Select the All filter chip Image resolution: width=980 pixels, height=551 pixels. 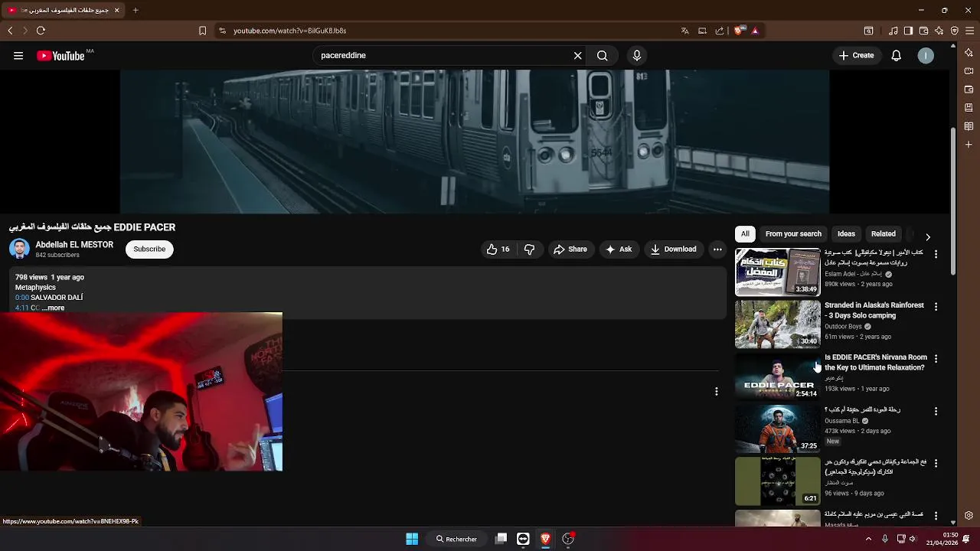[745, 234]
